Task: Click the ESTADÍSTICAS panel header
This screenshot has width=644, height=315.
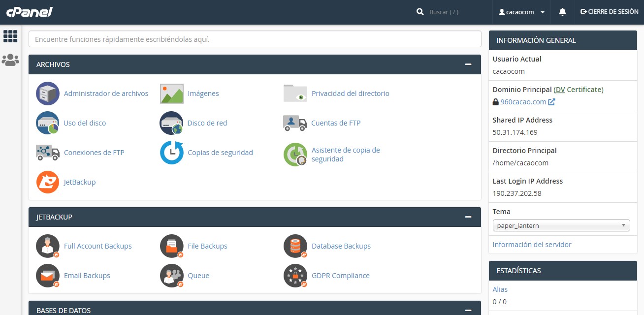Action: pos(563,271)
